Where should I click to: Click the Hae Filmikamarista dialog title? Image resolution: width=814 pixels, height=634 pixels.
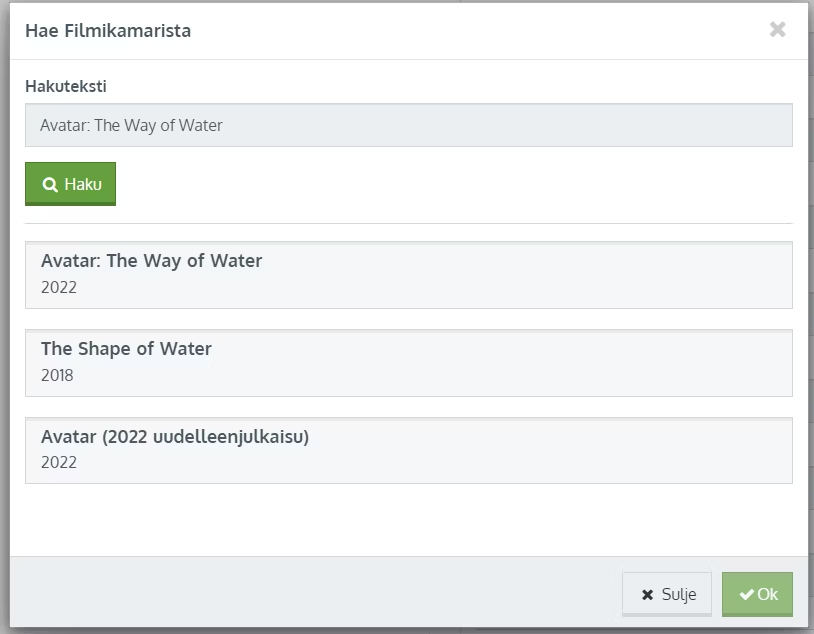pyautogui.click(x=108, y=31)
